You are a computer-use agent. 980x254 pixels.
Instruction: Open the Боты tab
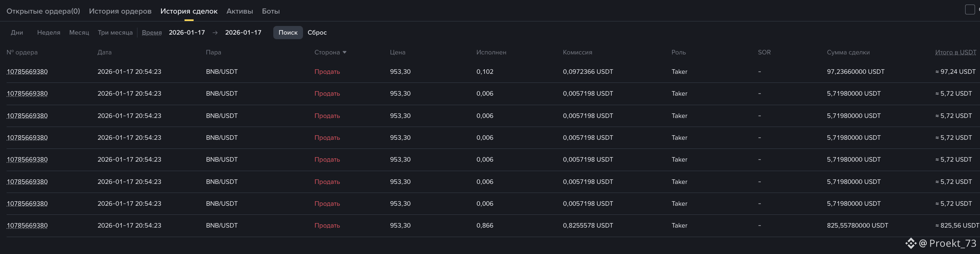pos(271,11)
